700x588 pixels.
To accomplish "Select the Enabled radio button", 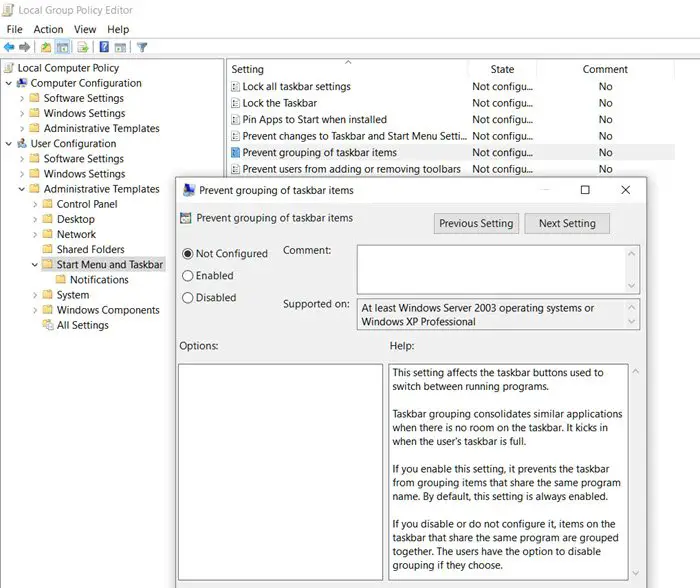I will 188,276.
